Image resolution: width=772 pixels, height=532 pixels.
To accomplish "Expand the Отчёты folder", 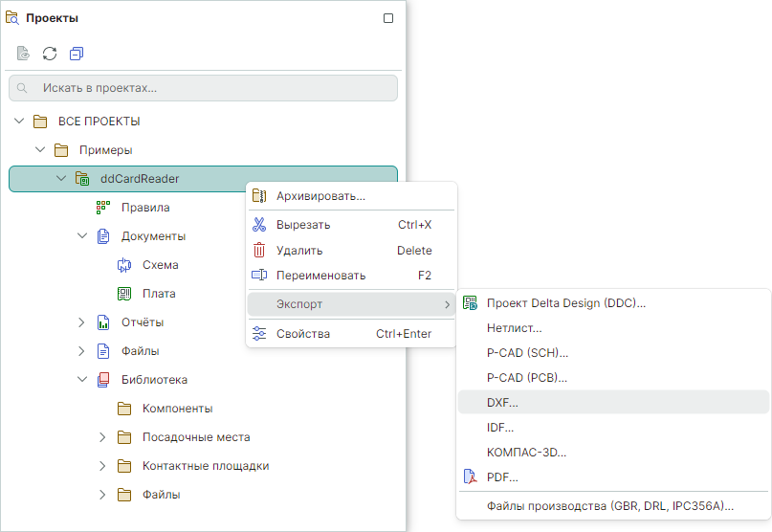I will (x=82, y=322).
